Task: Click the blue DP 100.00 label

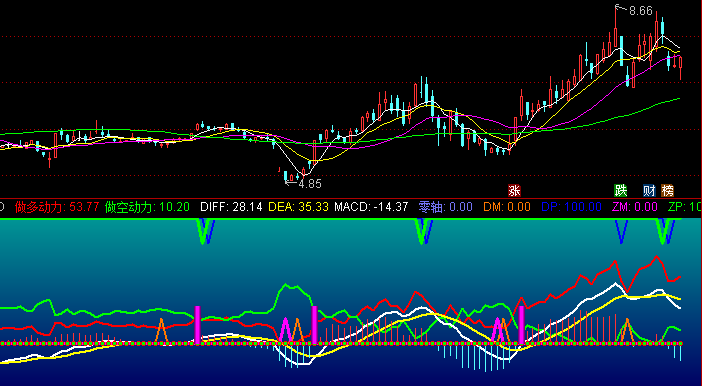Action: [571, 207]
